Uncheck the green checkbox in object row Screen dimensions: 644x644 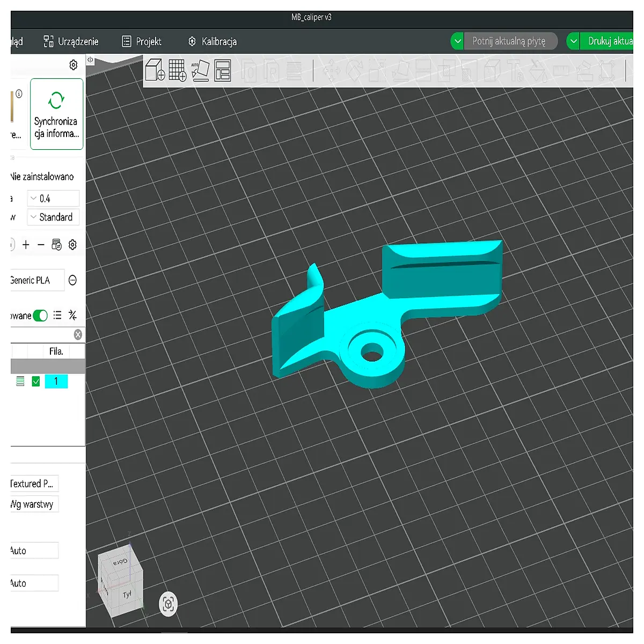tap(36, 382)
